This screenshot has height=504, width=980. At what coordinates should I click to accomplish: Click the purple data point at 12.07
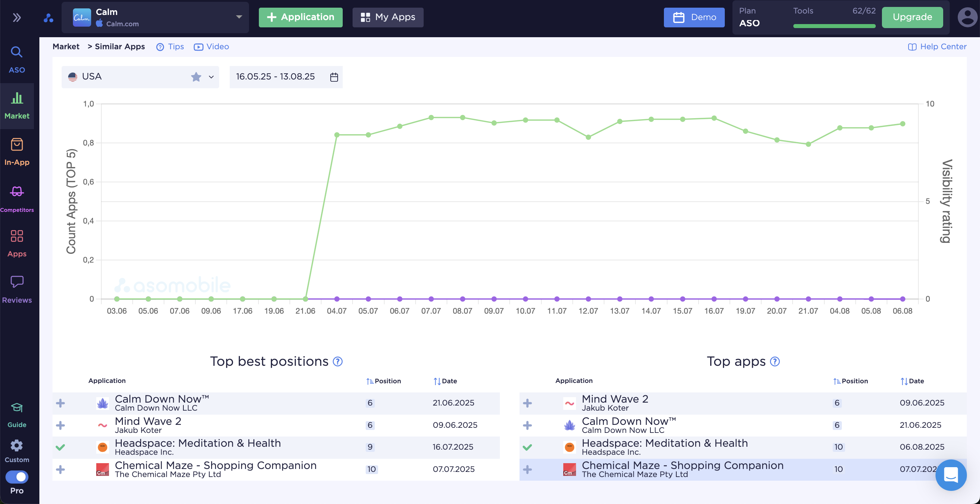(588, 299)
